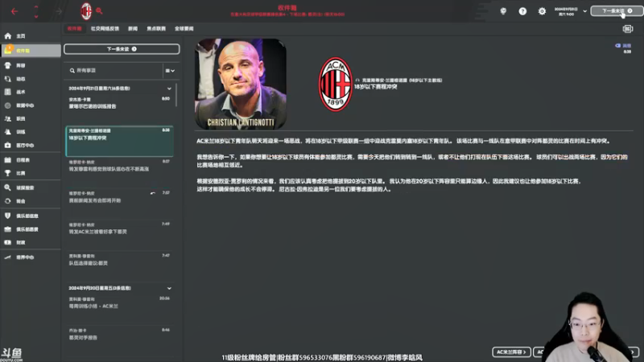
Task: Select Inbox (收件箱) in the sidebar
Action: coord(31,51)
